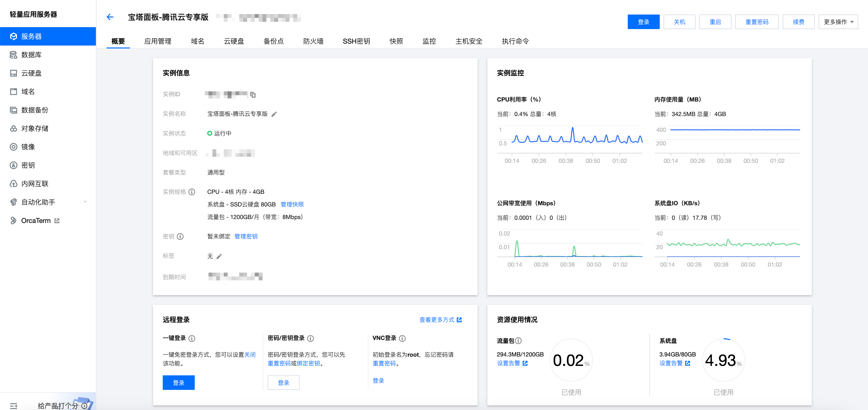Click outlined 登录 button under 密码/密钥登录

point(283,383)
